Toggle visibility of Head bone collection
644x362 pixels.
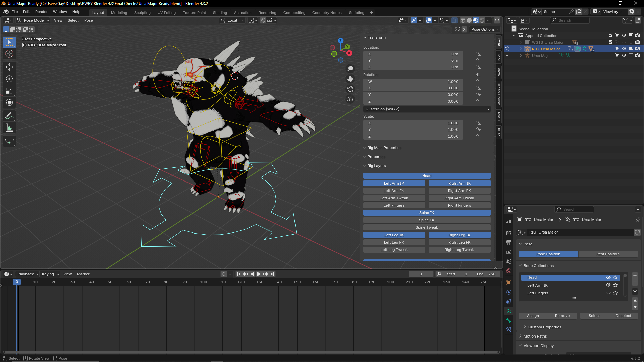[608, 277]
